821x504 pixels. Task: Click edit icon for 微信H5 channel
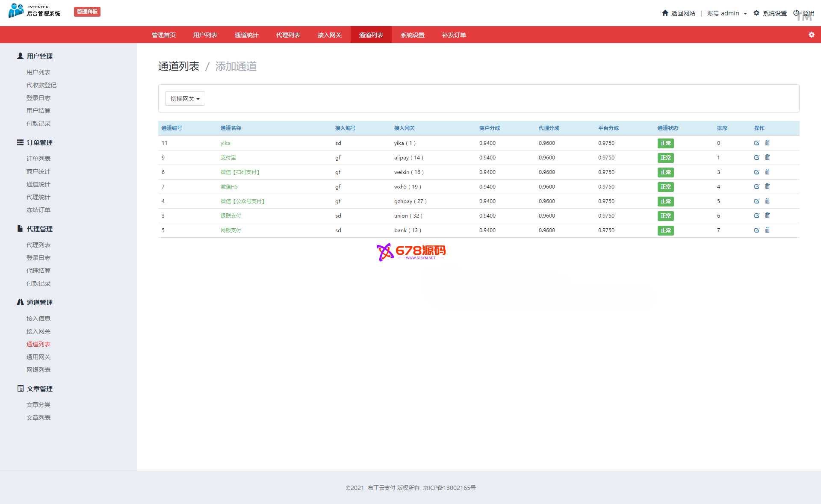tap(756, 187)
